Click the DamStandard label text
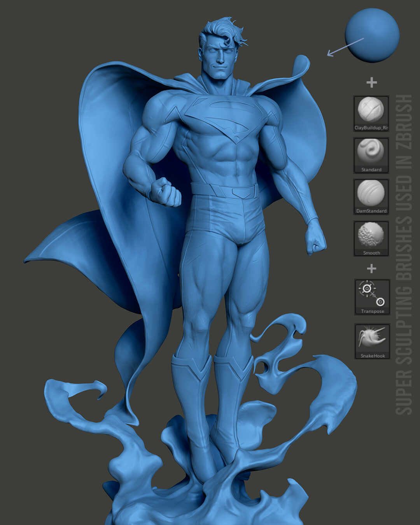 [x=371, y=211]
